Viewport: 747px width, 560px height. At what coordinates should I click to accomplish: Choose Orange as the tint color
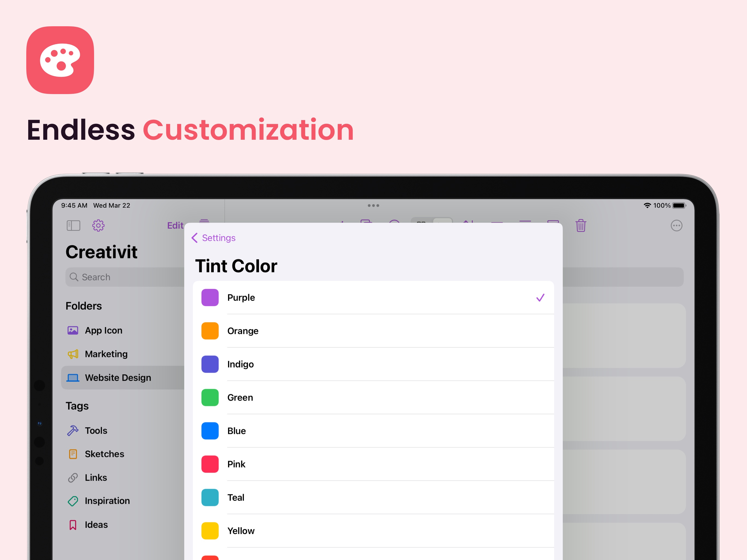[373, 331]
